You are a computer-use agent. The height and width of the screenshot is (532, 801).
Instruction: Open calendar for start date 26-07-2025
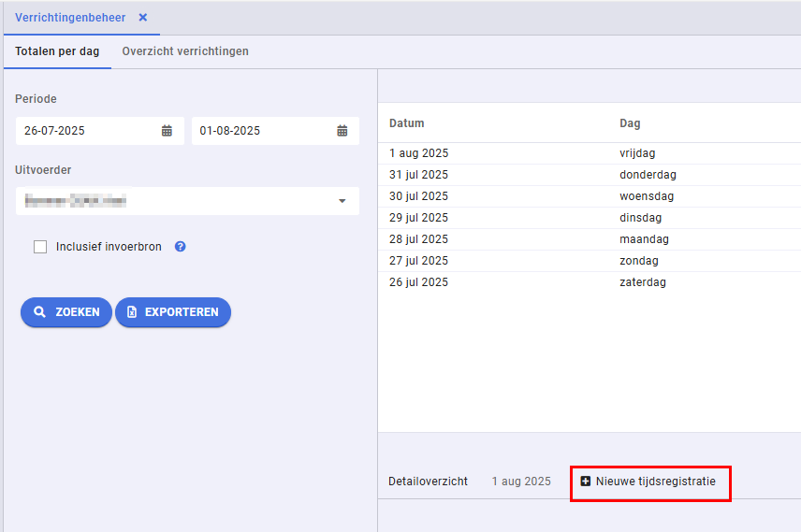click(167, 131)
